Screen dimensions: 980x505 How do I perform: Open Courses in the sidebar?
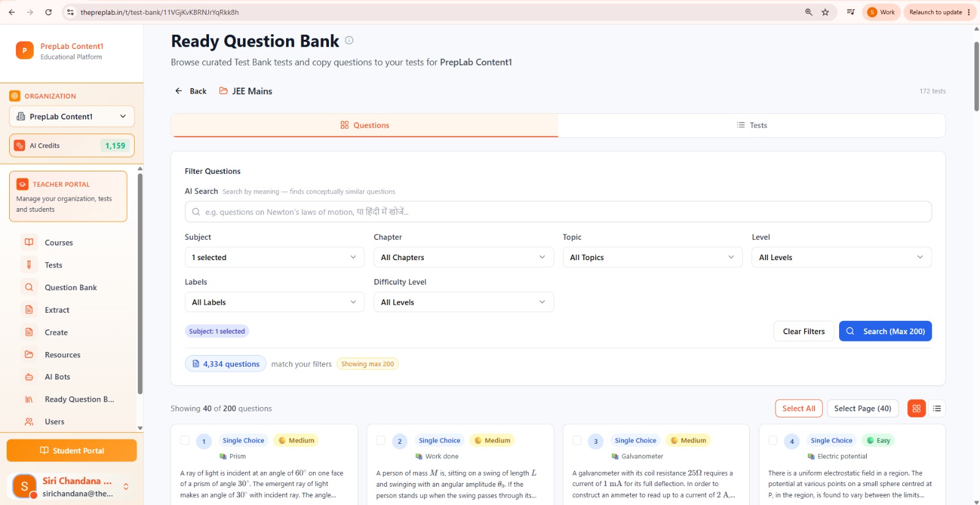click(x=58, y=242)
